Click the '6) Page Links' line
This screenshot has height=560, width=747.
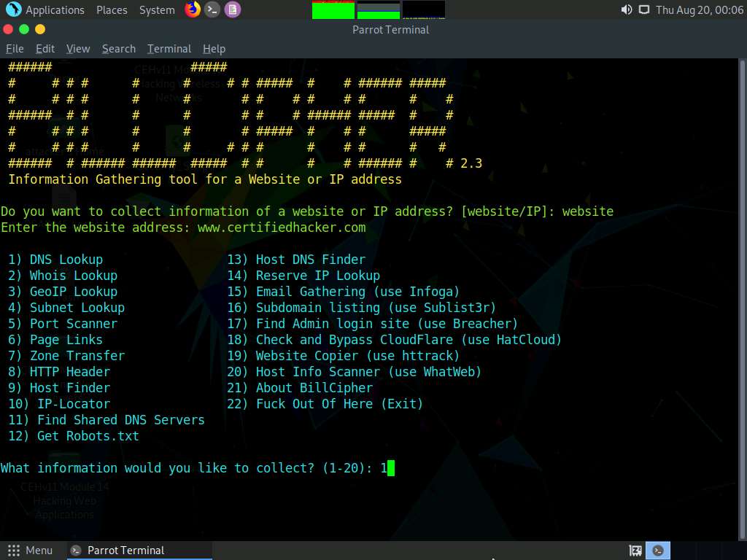[x=55, y=340]
